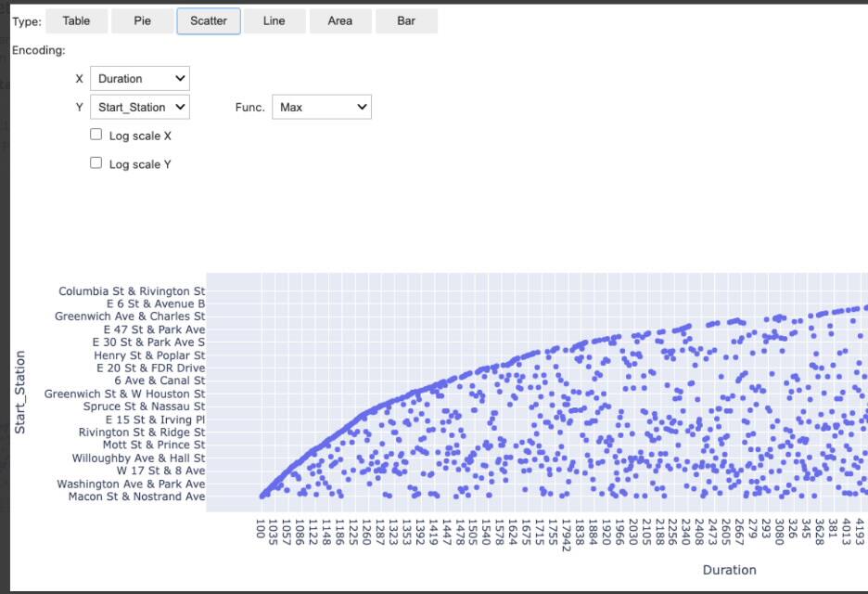The width and height of the screenshot is (868, 594).
Task: Switch to the Table view tab
Action: click(x=76, y=20)
